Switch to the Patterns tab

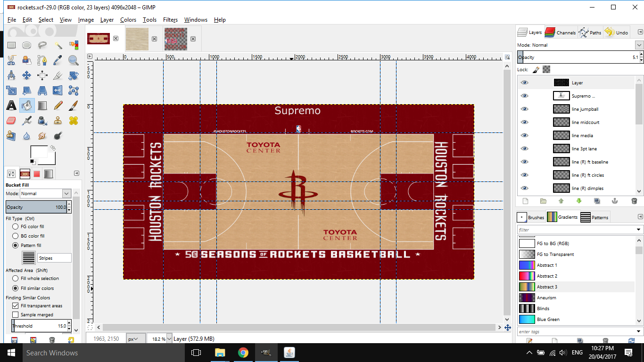tap(594, 217)
